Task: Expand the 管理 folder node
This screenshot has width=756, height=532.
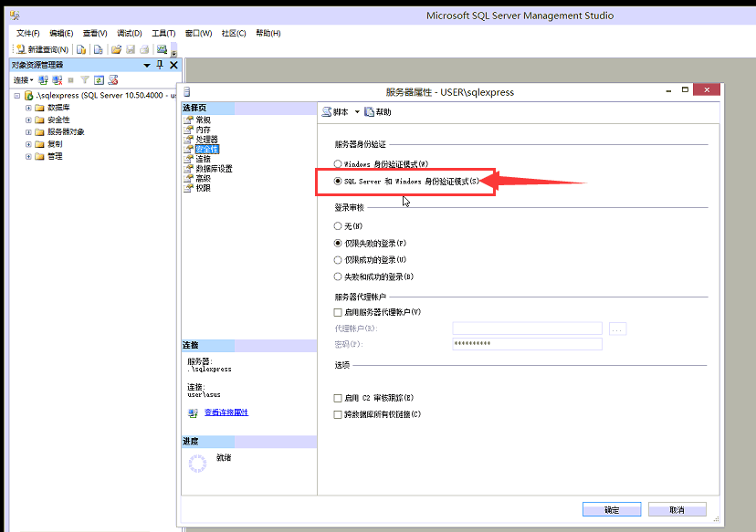Action: (x=28, y=157)
